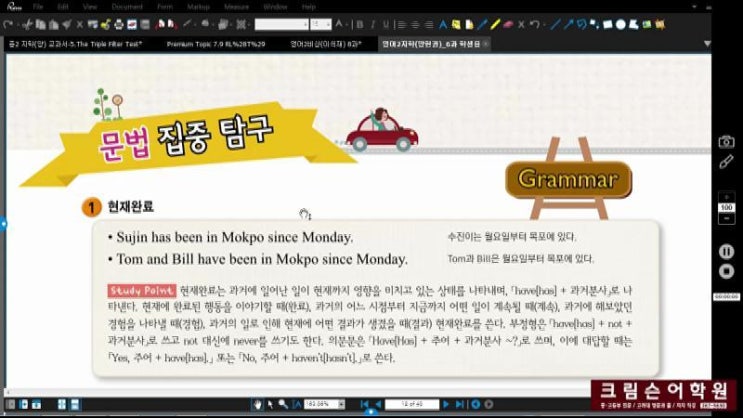Increase recorder zoom with plus button
Screen dimensions: 743x418
(726, 197)
